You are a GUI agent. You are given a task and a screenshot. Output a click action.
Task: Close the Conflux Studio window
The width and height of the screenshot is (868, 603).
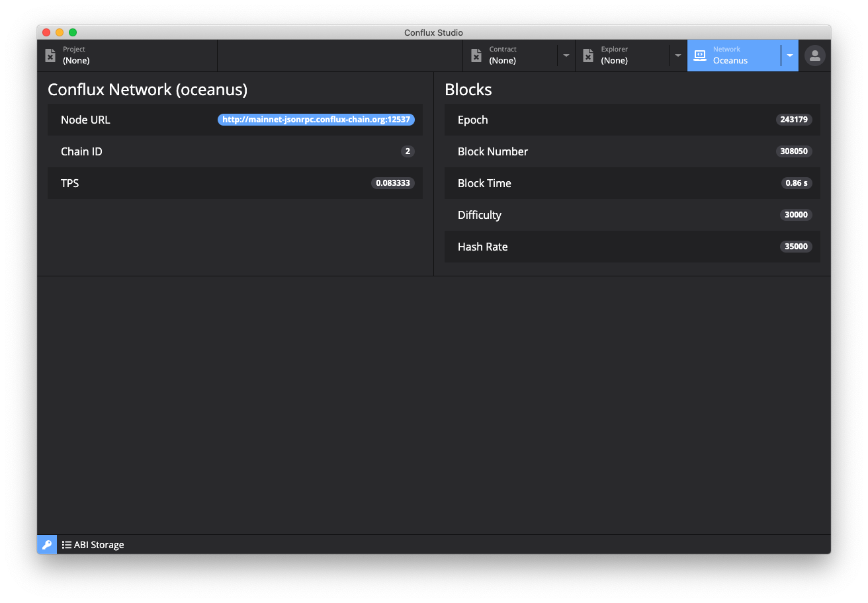pyautogui.click(x=46, y=32)
